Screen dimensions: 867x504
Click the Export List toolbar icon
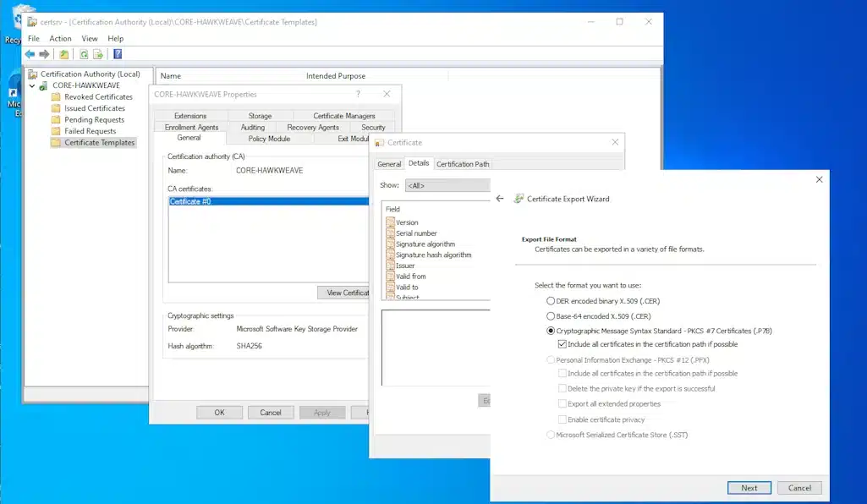(x=98, y=54)
